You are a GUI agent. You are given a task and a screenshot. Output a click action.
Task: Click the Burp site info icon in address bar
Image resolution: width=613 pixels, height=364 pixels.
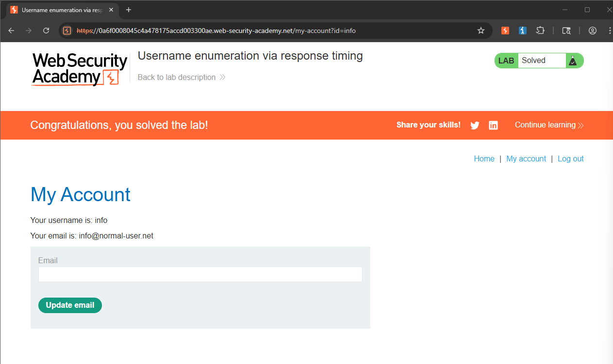67,31
